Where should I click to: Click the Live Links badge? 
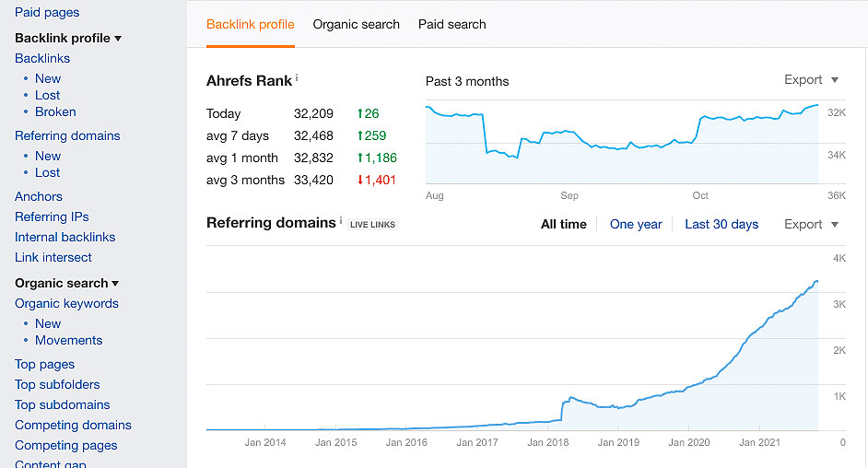372,224
